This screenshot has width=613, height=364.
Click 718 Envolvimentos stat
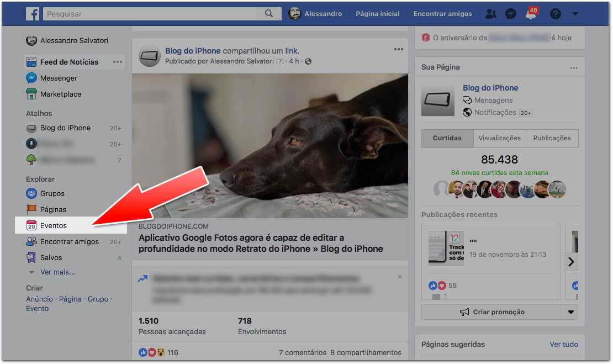[x=262, y=326]
